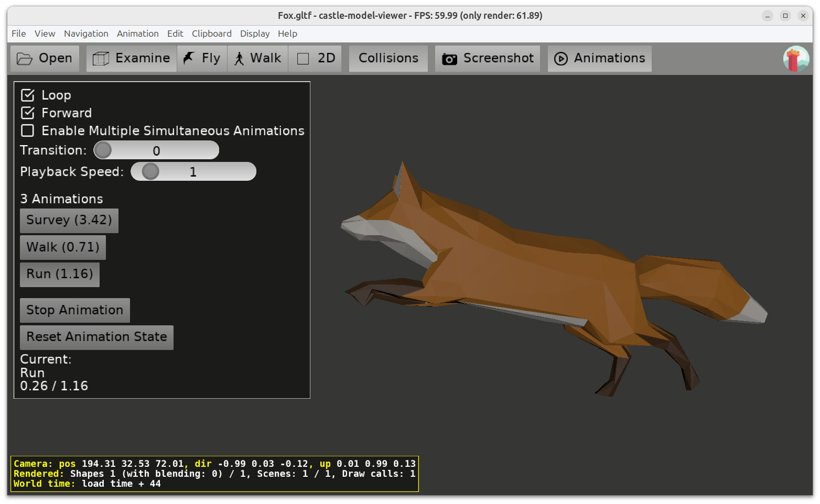Uncheck the Loop checkbox
This screenshot has height=504, width=820.
pyautogui.click(x=28, y=95)
